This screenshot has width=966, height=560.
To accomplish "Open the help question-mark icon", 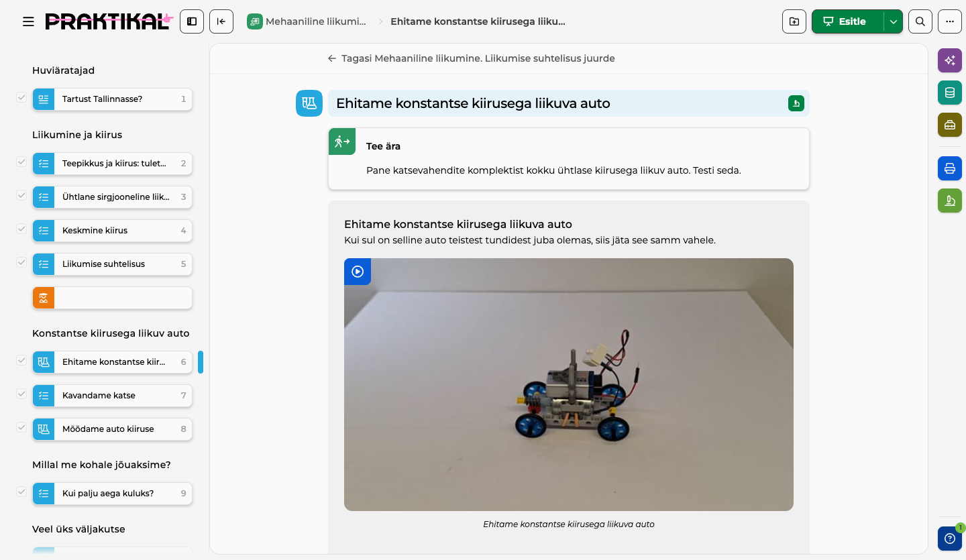I will coord(950,539).
